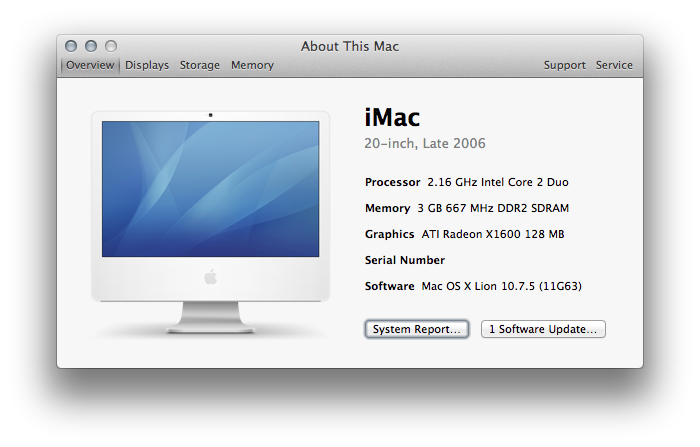Close the About This Mac window

point(71,46)
